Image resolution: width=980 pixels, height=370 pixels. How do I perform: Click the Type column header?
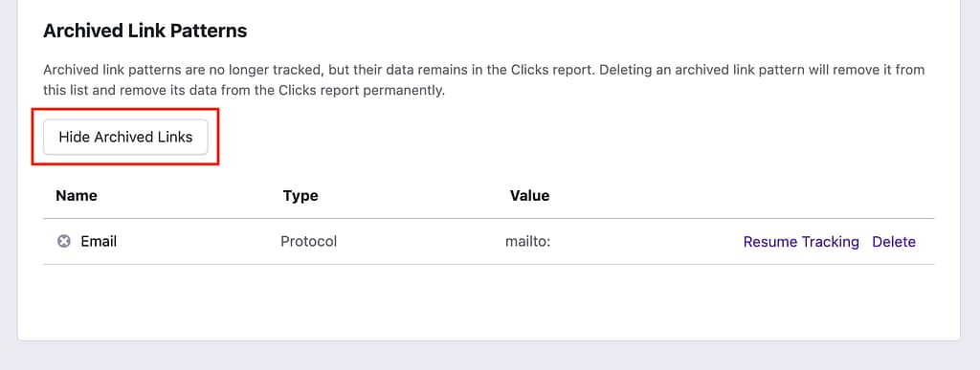[x=301, y=196]
